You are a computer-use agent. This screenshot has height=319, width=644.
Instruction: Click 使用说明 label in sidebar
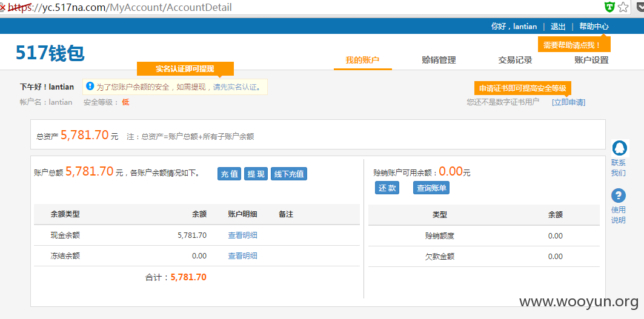coord(619,215)
